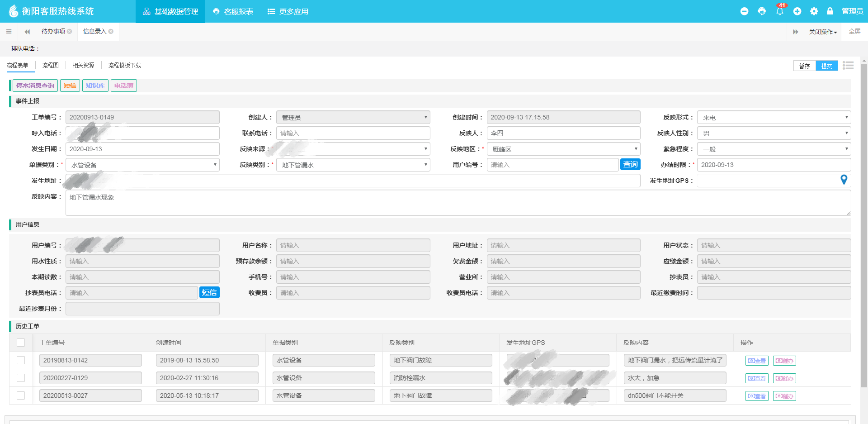Click the blue 提交 submit button

[x=826, y=66]
